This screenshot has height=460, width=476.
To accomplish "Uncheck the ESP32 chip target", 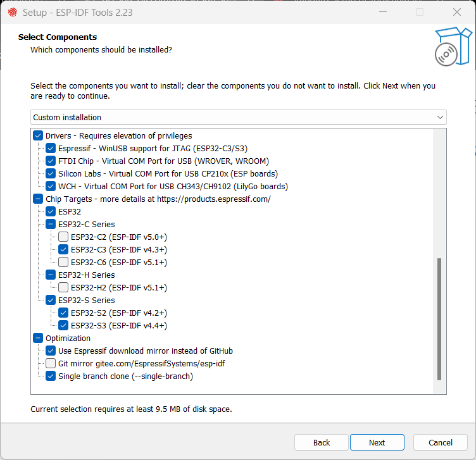I will [x=51, y=211].
